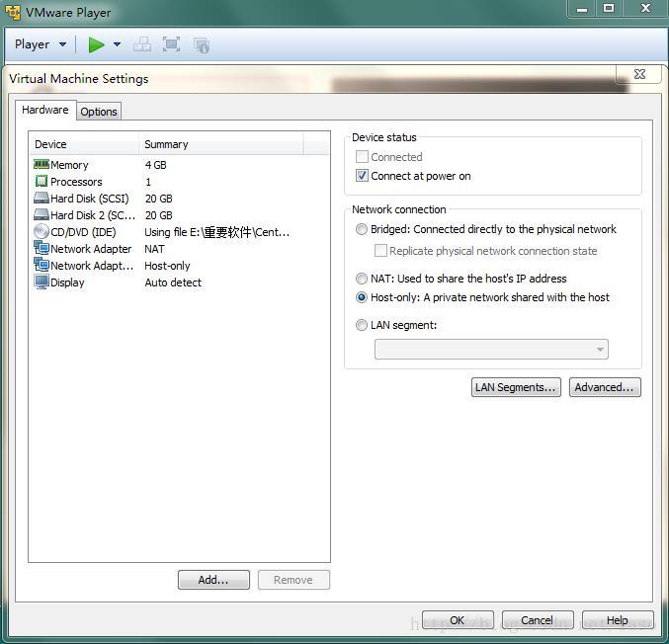Select the Memory device icon
This screenshot has width=669, height=644.
coord(41,164)
